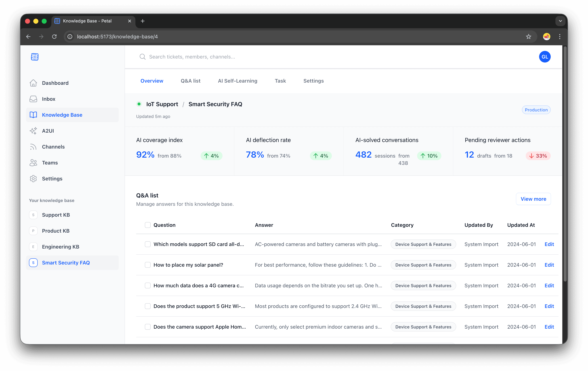Click the GL user avatar

pyautogui.click(x=545, y=57)
